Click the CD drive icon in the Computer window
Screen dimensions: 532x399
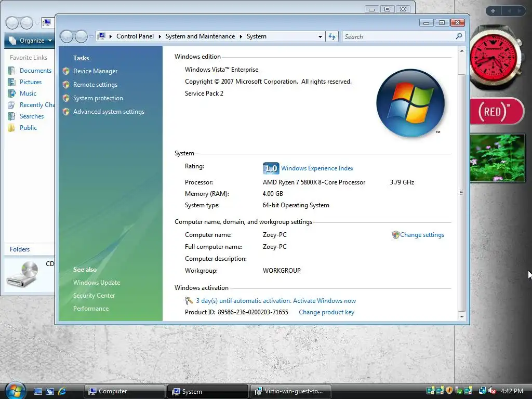[22, 273]
